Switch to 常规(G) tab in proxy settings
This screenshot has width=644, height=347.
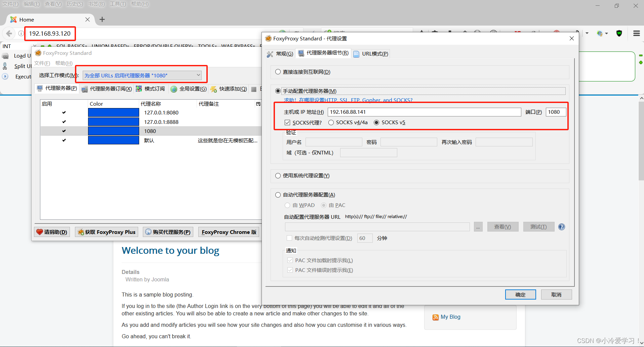[x=280, y=54]
